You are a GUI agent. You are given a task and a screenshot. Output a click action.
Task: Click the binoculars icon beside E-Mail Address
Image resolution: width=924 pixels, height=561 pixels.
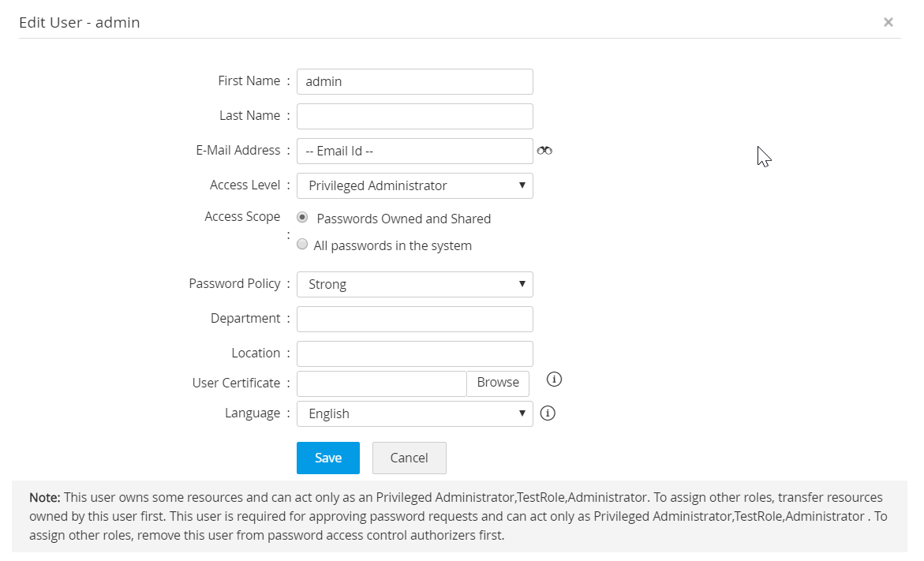[544, 151]
